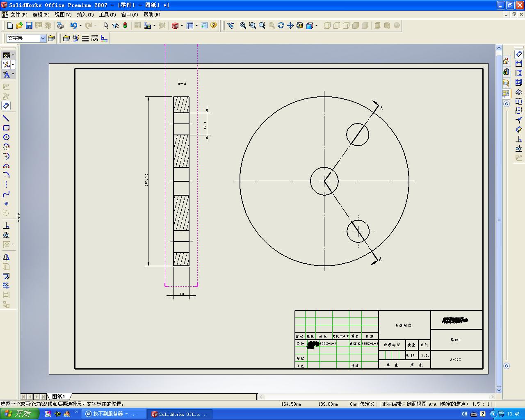Select the Spline sketch tool
Screen dimensions: 525x420
6,194
